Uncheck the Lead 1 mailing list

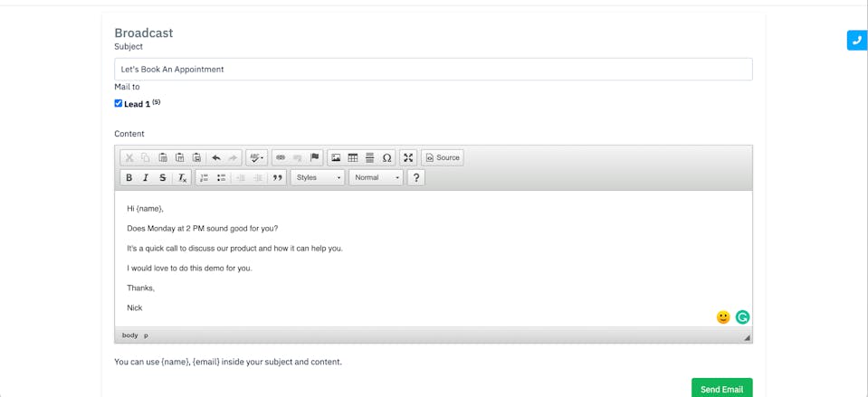click(119, 103)
